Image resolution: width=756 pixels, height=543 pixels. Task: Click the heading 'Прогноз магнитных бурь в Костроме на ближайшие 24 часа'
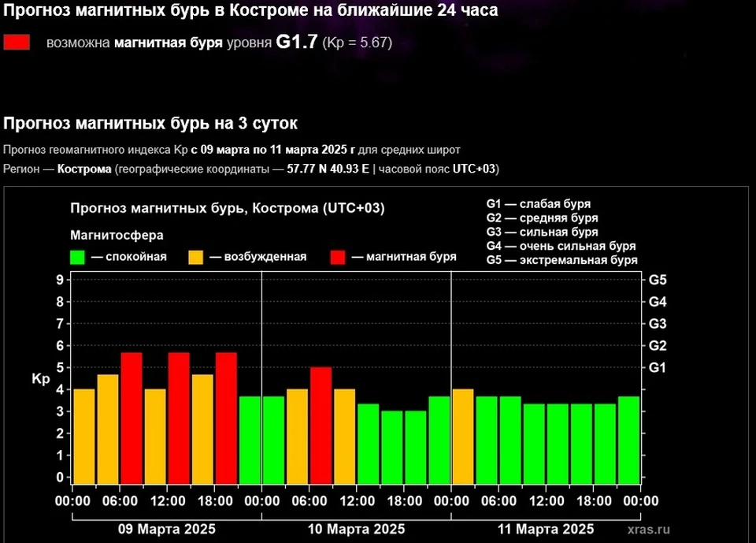tap(250, 10)
